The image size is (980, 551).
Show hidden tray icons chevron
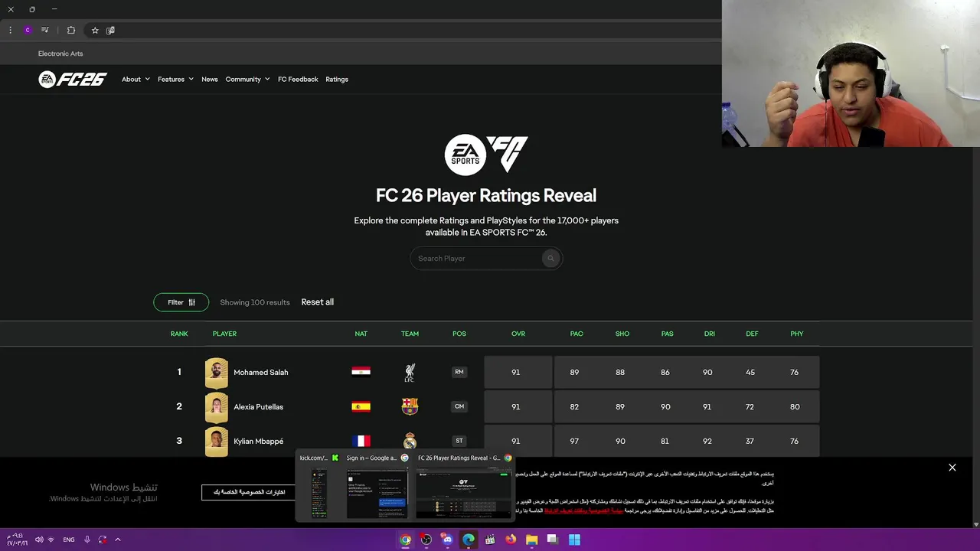click(118, 540)
